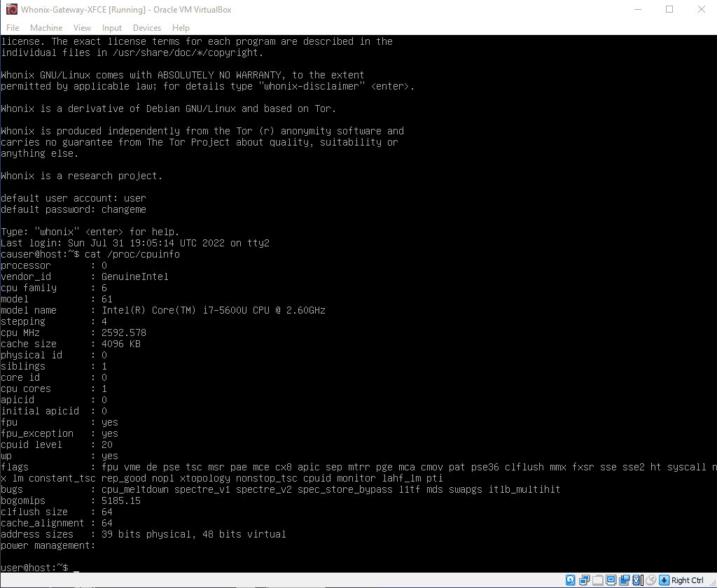This screenshot has height=588, width=717.
Task: Click the user@host prompt at terminal bottom
Action: click(x=34, y=568)
